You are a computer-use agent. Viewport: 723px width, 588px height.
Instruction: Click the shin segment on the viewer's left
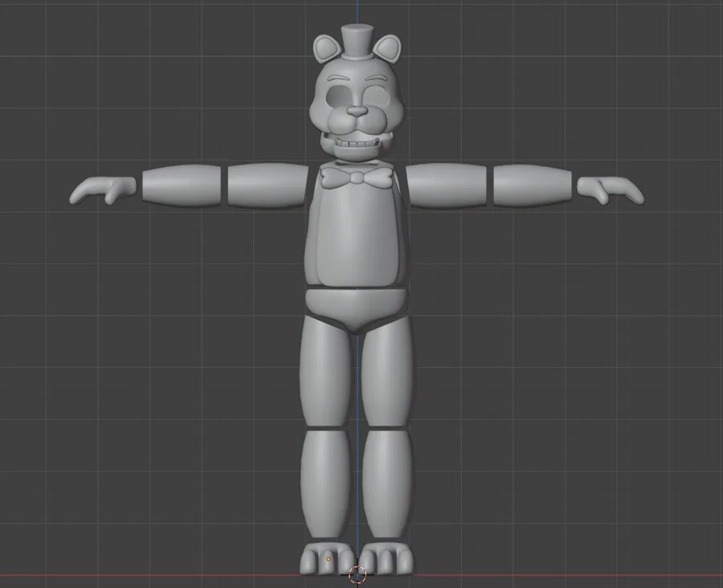(325, 484)
